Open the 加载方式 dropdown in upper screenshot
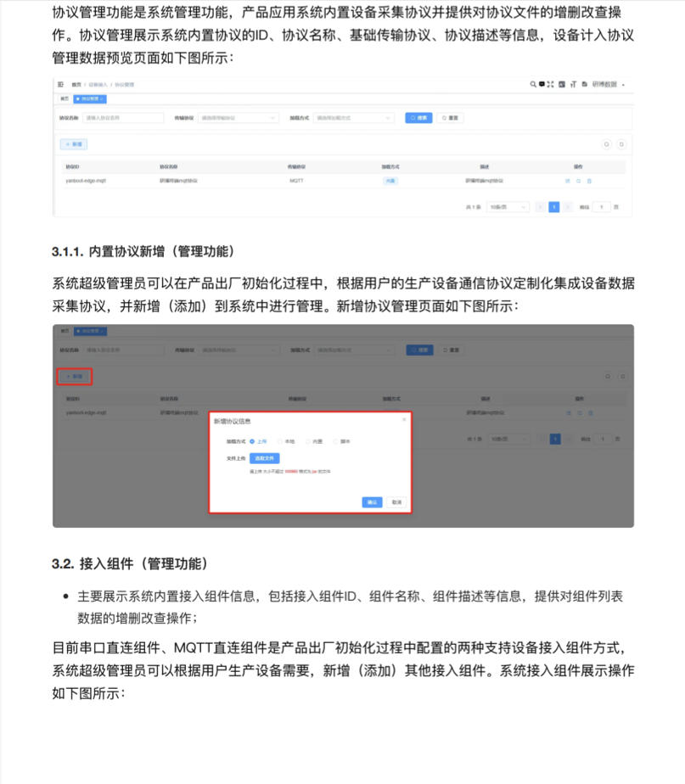Viewport: 685px width, 784px height. (354, 118)
